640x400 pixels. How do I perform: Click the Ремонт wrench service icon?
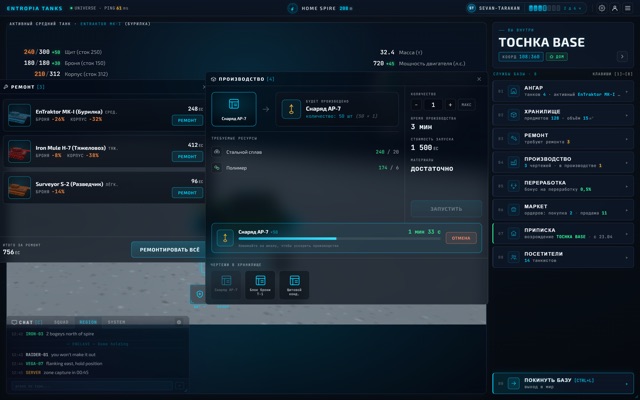513,138
